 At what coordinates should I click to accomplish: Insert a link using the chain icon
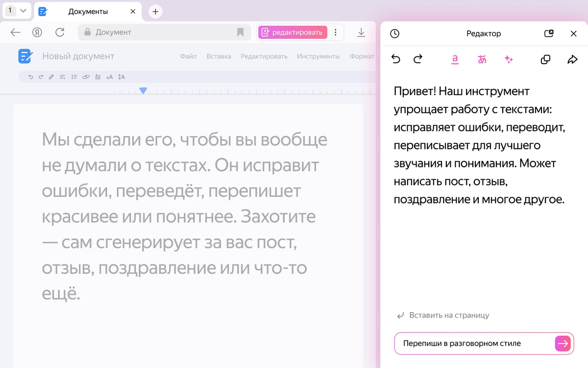pyautogui.click(x=85, y=77)
